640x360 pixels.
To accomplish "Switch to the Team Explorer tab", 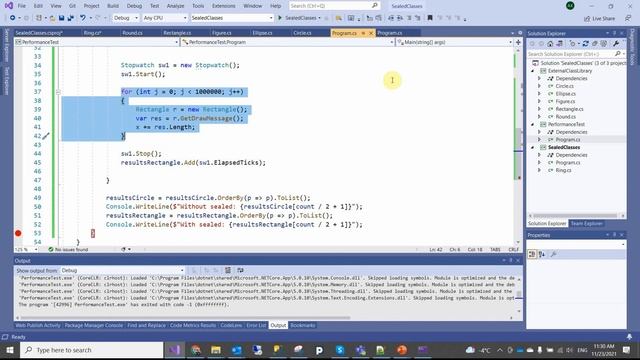I will pos(587,224).
